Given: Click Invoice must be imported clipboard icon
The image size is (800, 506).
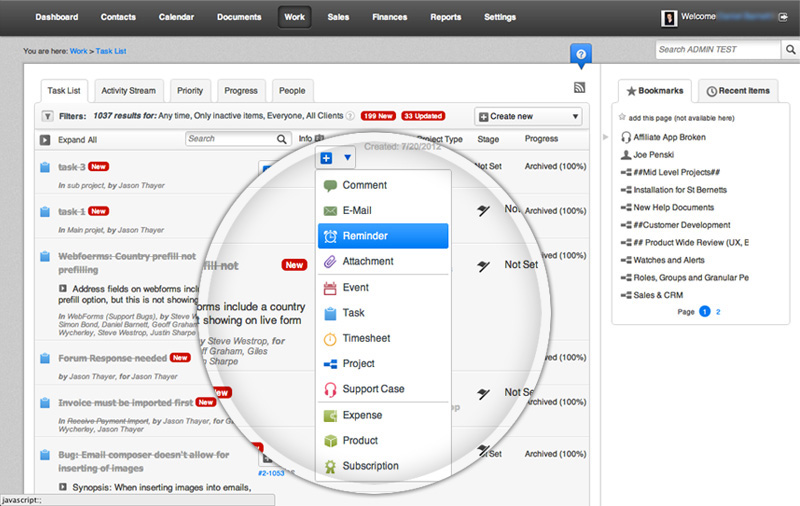Looking at the screenshot, I should click(45, 403).
